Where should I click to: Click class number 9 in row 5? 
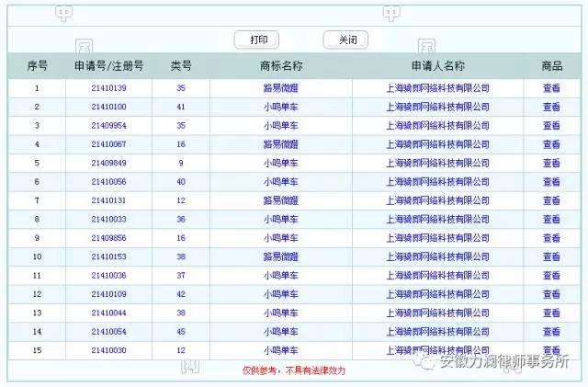(x=181, y=164)
